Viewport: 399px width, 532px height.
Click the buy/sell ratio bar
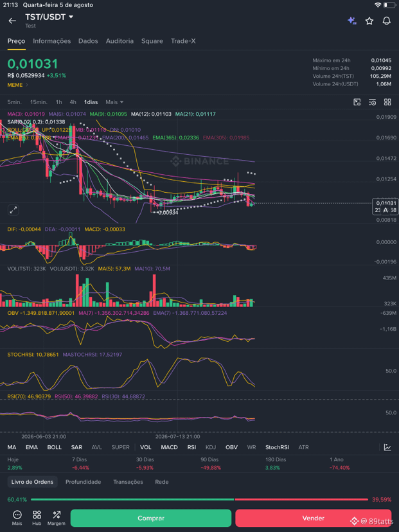coord(199,499)
